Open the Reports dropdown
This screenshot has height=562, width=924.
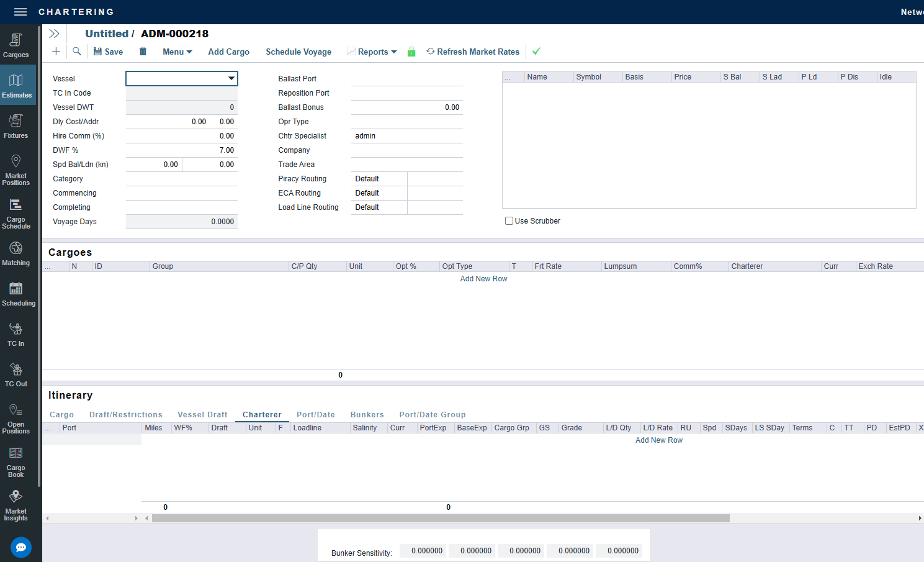tap(372, 52)
